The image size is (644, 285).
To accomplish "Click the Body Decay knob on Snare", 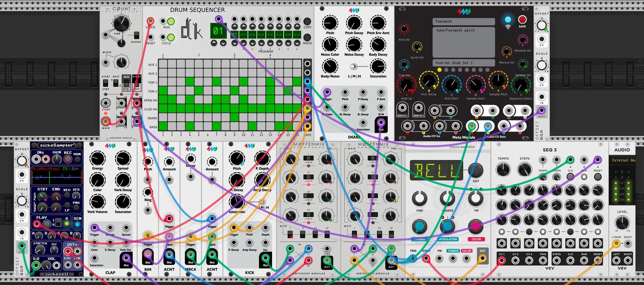I will (378, 45).
